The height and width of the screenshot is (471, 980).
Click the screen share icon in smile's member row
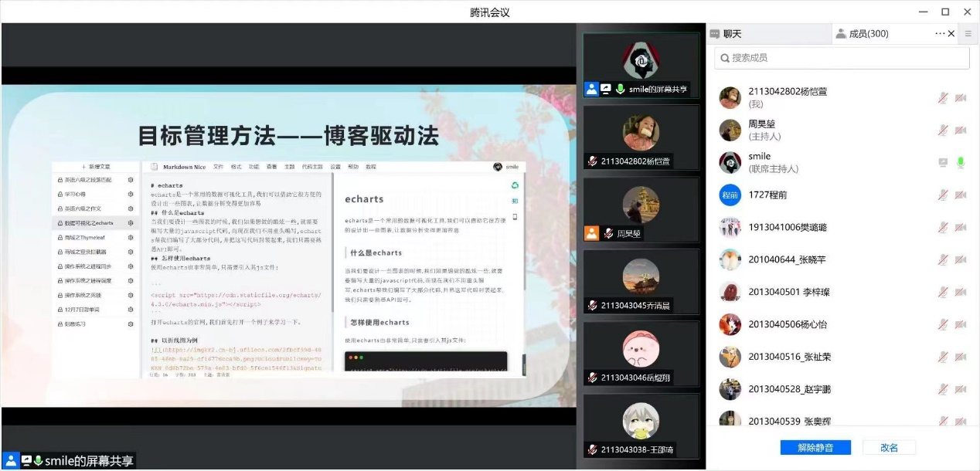coord(943,163)
